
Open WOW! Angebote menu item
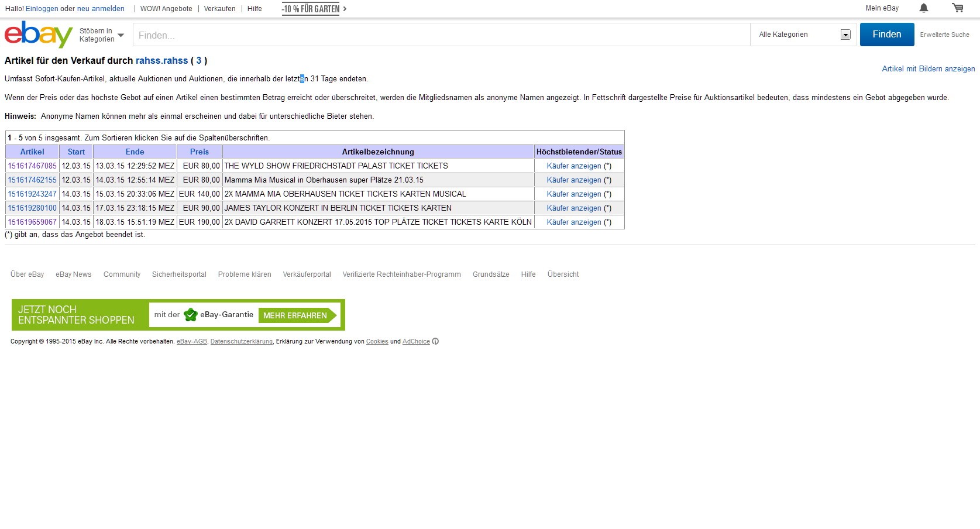click(x=166, y=9)
